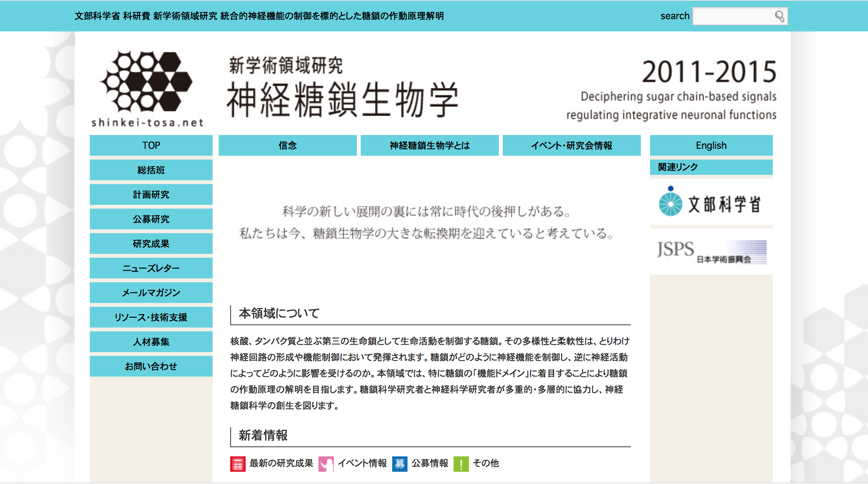Click the red 最新の研究成果 icon
Screen dimensions: 868x484
coord(238,464)
